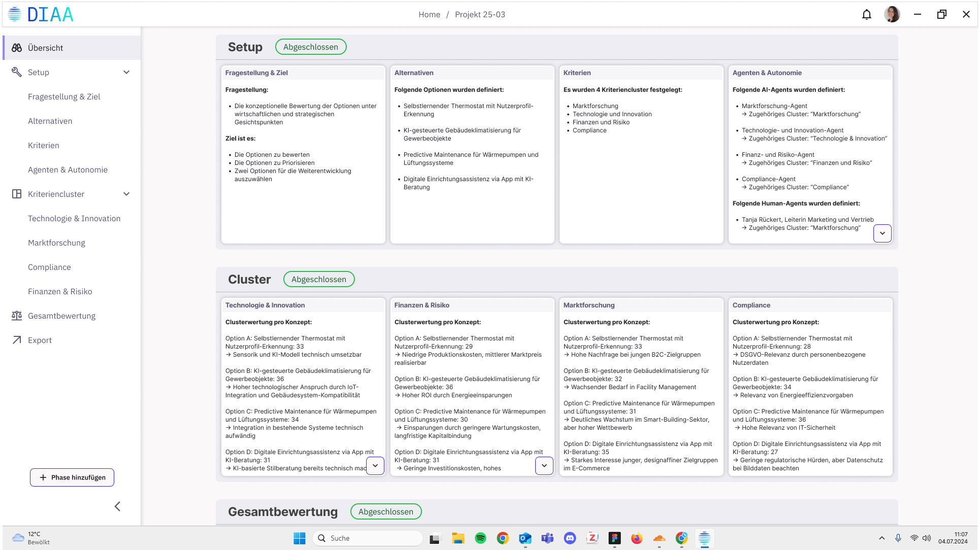Viewport: 980px width, 550px height.
Task: Click the Gesamtbewertung scales icon
Action: pyautogui.click(x=17, y=316)
